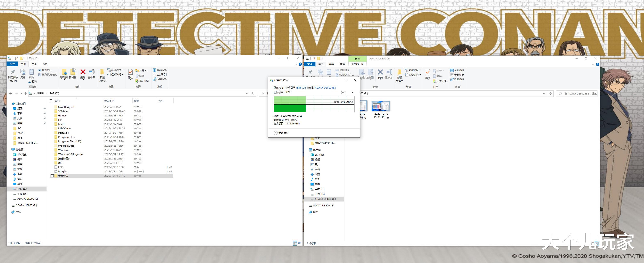Click refresh in the C: address bar
The height and width of the screenshot is (263, 644).
pos(253,93)
